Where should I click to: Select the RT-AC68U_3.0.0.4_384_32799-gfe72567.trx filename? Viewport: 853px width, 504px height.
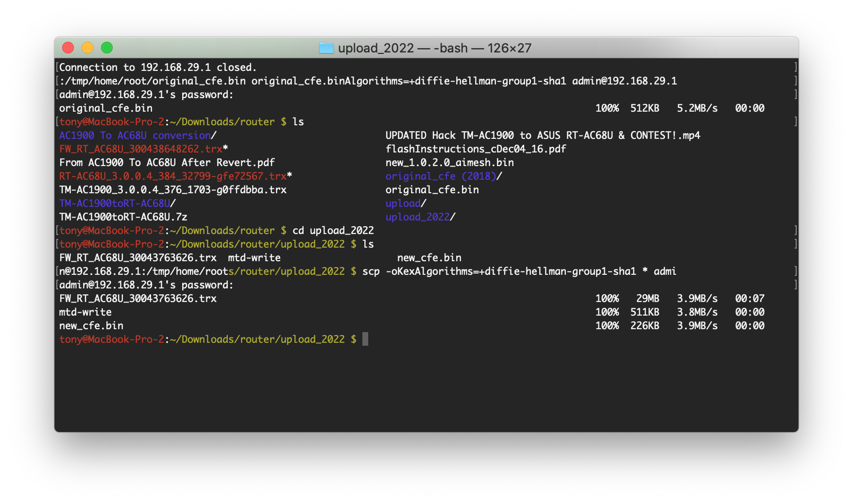(172, 176)
